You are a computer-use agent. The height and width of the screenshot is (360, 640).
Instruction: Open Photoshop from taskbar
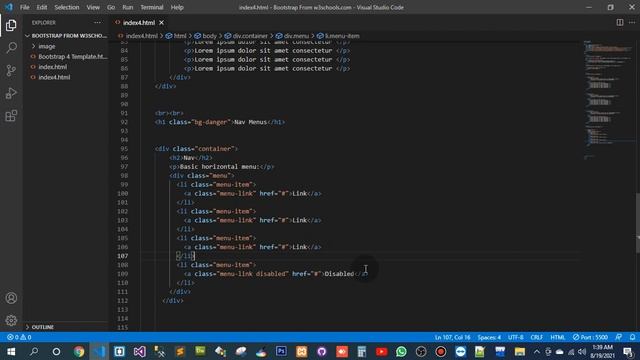click(281, 351)
